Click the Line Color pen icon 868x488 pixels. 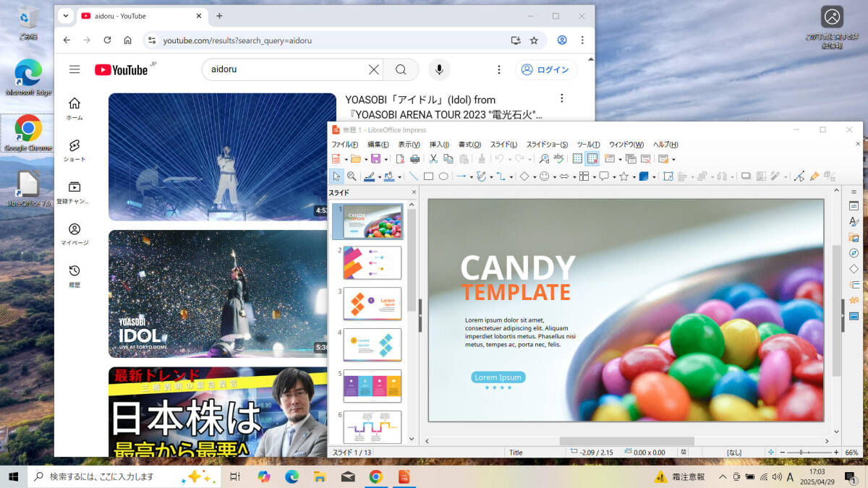pos(370,176)
